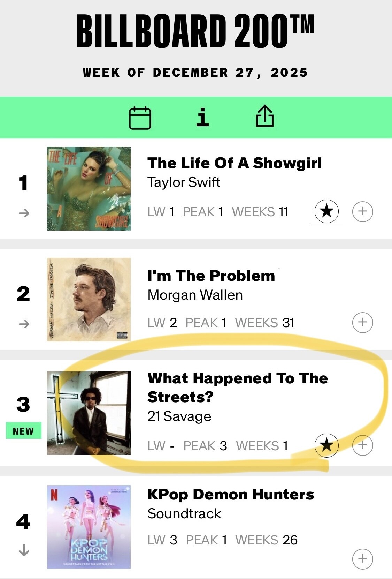Expand I'm The Problem details plus button
The width and height of the screenshot is (392, 579).
click(x=362, y=322)
